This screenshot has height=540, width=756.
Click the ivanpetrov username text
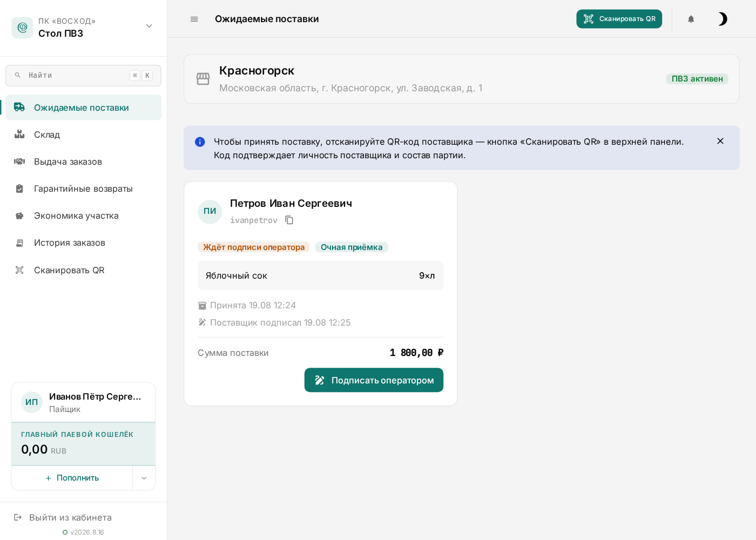pyautogui.click(x=254, y=220)
